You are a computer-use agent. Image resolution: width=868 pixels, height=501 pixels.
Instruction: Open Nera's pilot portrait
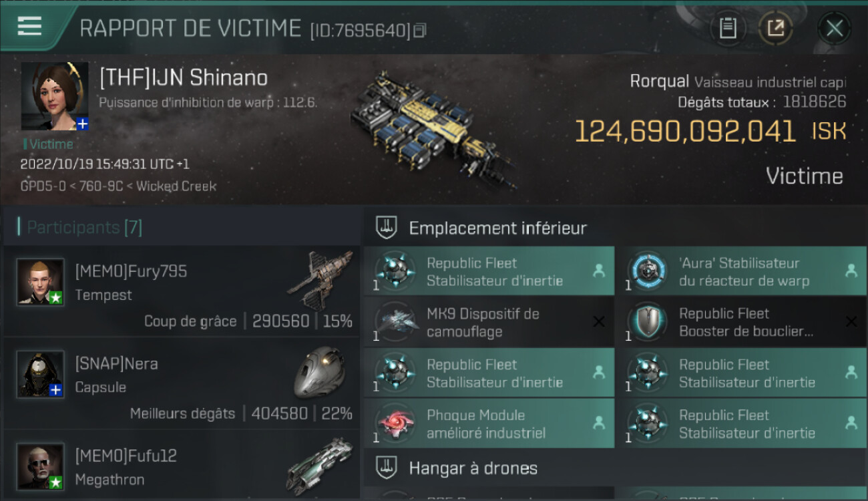point(41,374)
